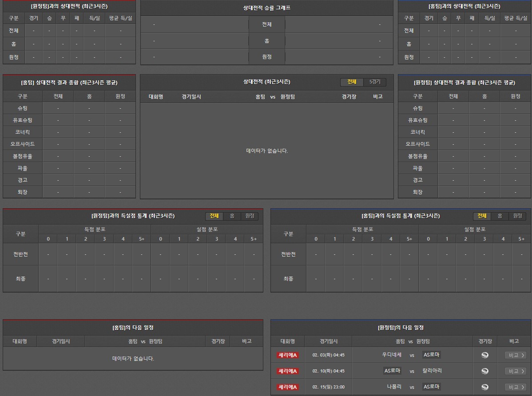Click 세리에A badge in the 02.15 match row

coord(288,387)
